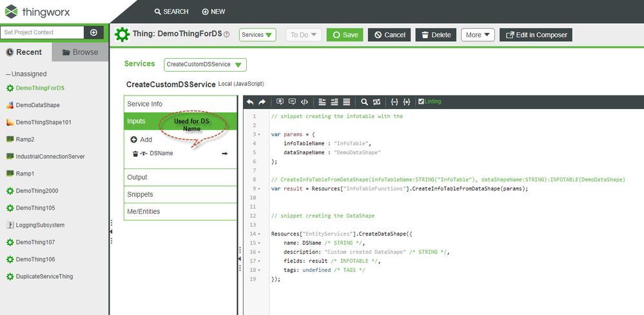
Task: Click code line 9 in the editor
Action: (399, 188)
